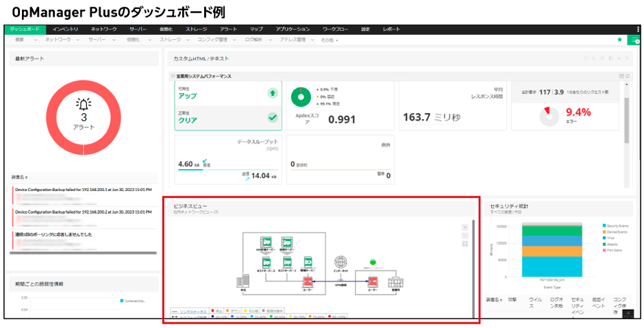Viewport: 644px width, 328px height.
Task: Open the その他 dropdown
Action: point(329,40)
